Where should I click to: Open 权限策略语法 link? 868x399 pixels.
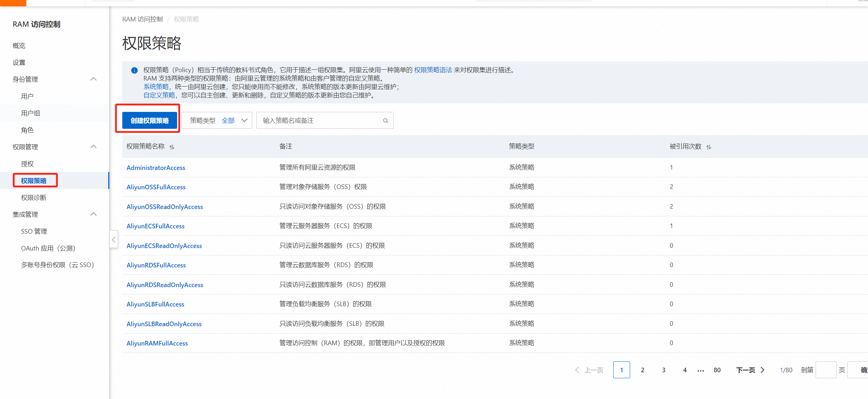click(433, 70)
